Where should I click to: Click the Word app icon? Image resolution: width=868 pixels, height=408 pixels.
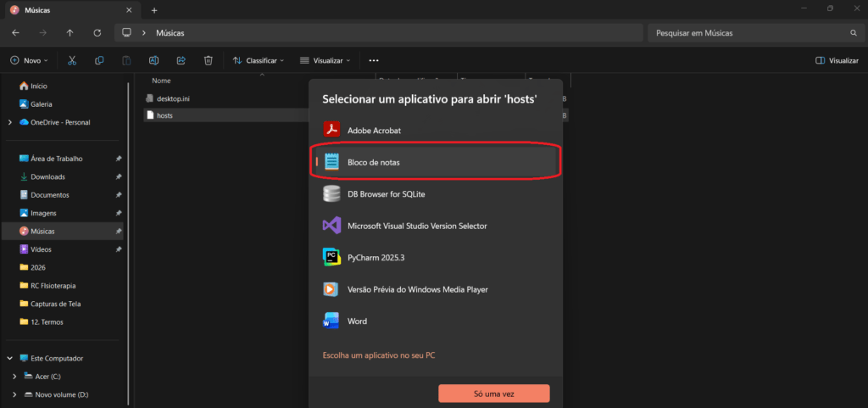click(x=331, y=321)
